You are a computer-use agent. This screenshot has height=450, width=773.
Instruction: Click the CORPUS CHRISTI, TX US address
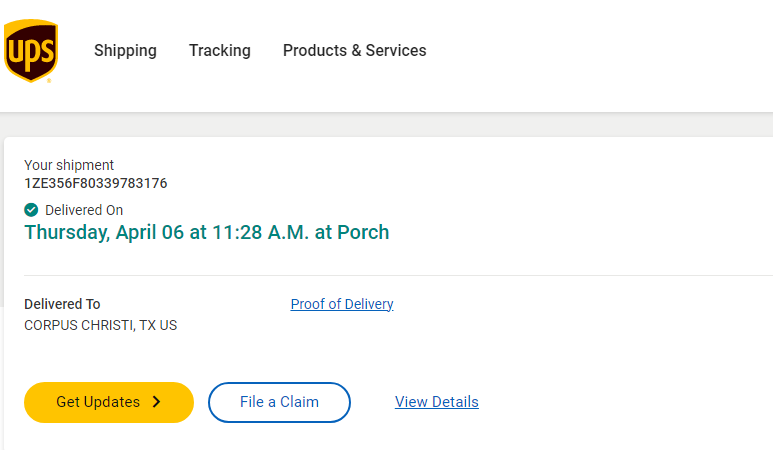[100, 325]
